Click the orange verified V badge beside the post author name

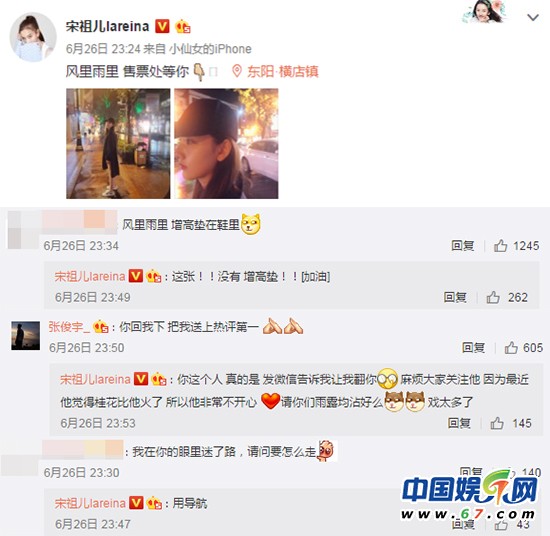(x=162, y=26)
